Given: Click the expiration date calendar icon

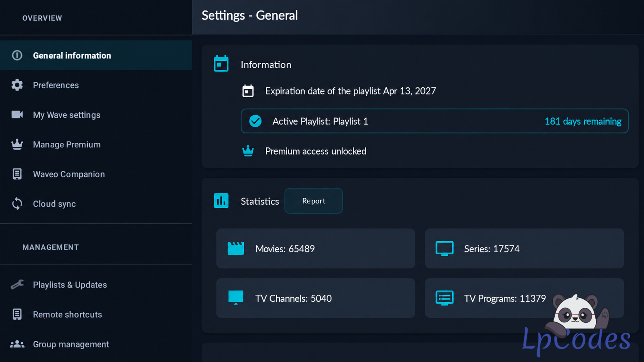Looking at the screenshot, I should pyautogui.click(x=248, y=91).
